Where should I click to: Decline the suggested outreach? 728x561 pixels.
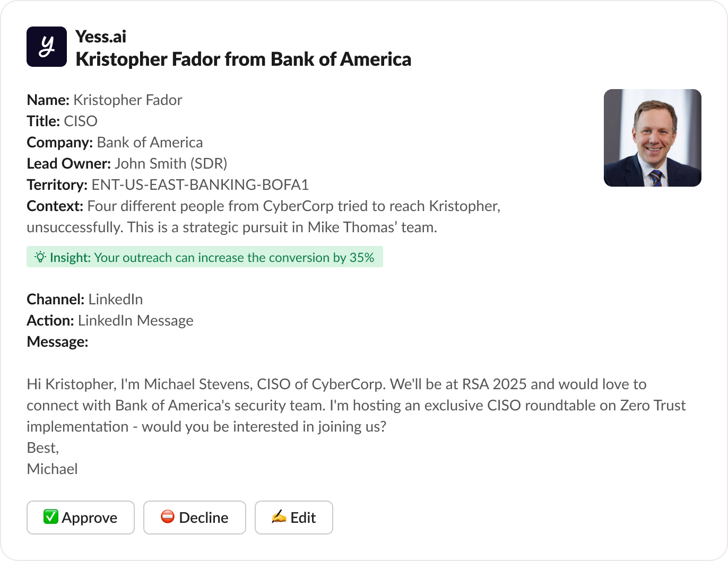click(x=195, y=518)
